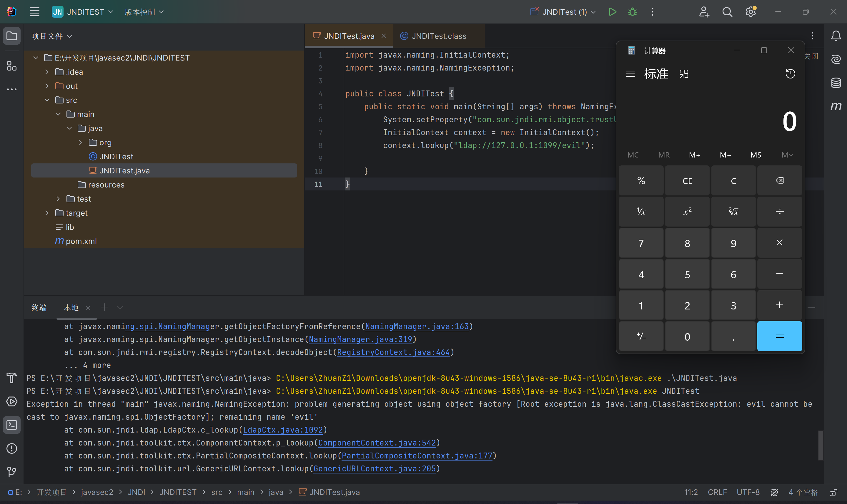Image resolution: width=847 pixels, height=504 pixels.
Task: Toggle the read-only lock in status bar
Action: tap(833, 493)
